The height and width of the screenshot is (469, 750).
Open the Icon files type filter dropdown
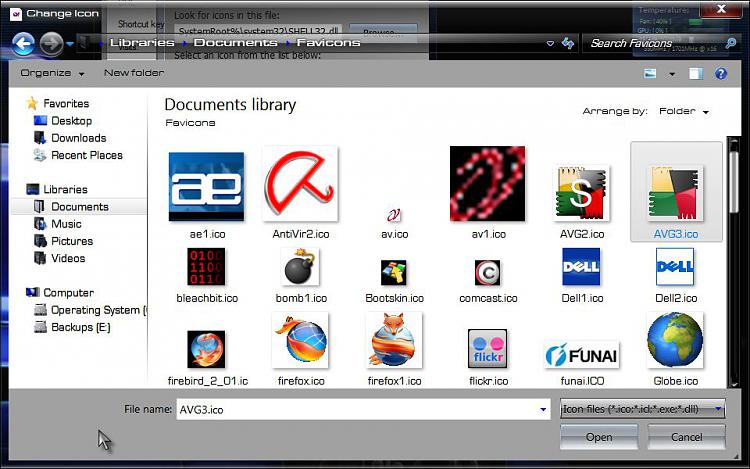(642, 409)
